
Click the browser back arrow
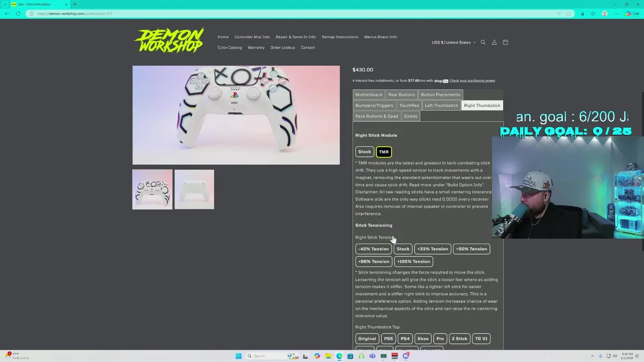[x=7, y=14]
